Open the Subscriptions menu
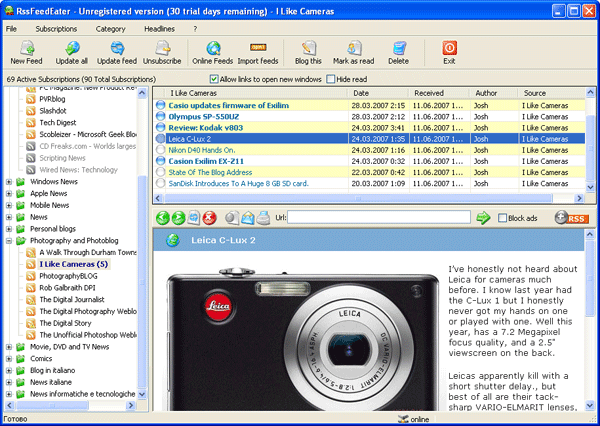600x426 pixels. 56,29
